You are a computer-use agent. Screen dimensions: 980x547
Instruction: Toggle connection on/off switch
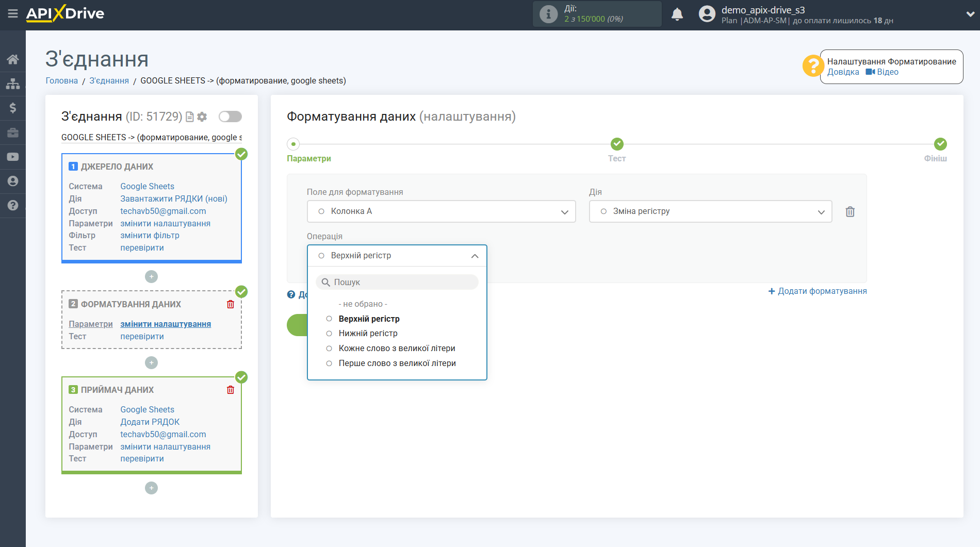[230, 117]
